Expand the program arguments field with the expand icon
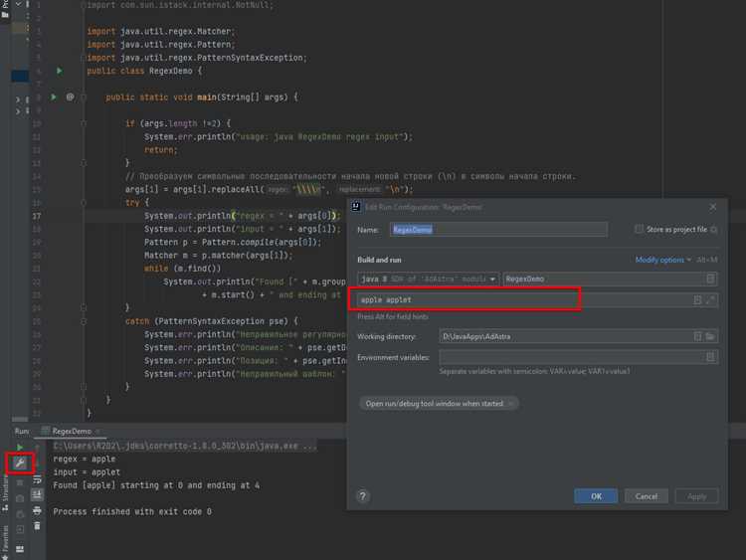746x560 pixels. (x=710, y=299)
